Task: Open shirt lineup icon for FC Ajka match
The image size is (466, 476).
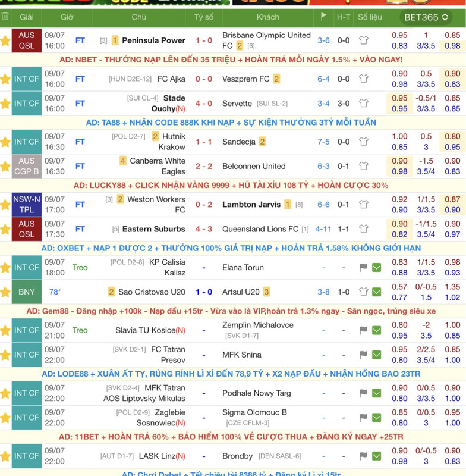Action: [364, 79]
